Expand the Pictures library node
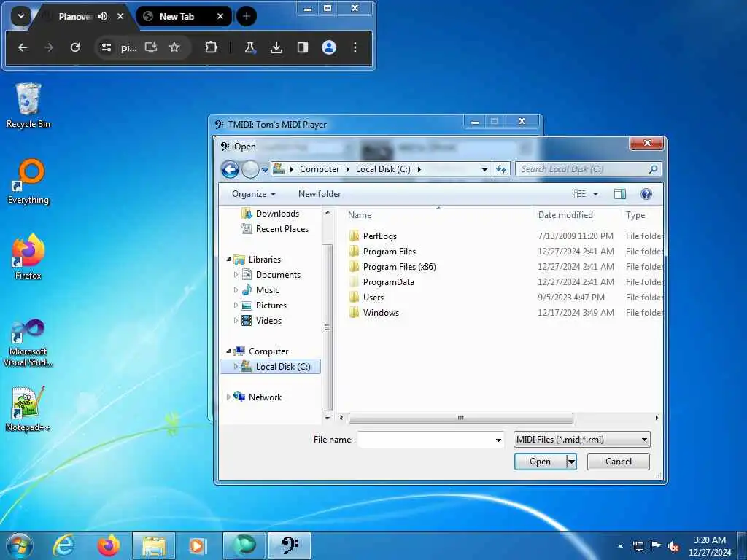The width and height of the screenshot is (747, 560). [236, 306]
